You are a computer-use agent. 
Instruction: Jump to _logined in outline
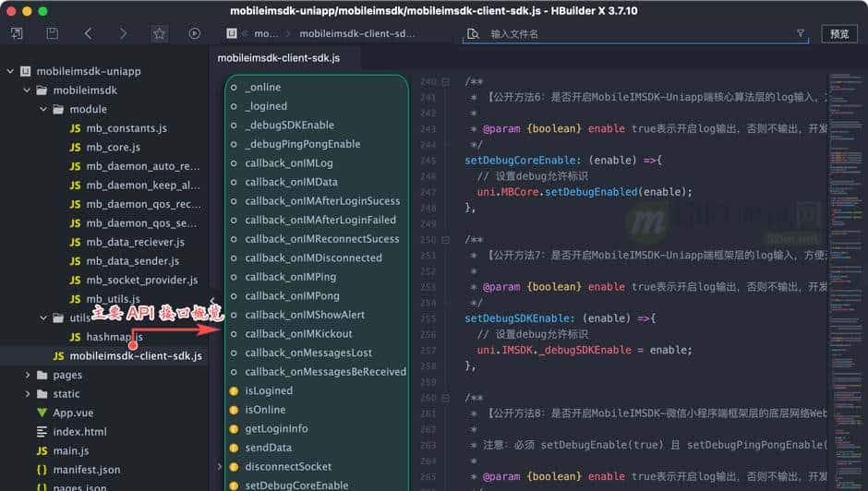pos(266,106)
